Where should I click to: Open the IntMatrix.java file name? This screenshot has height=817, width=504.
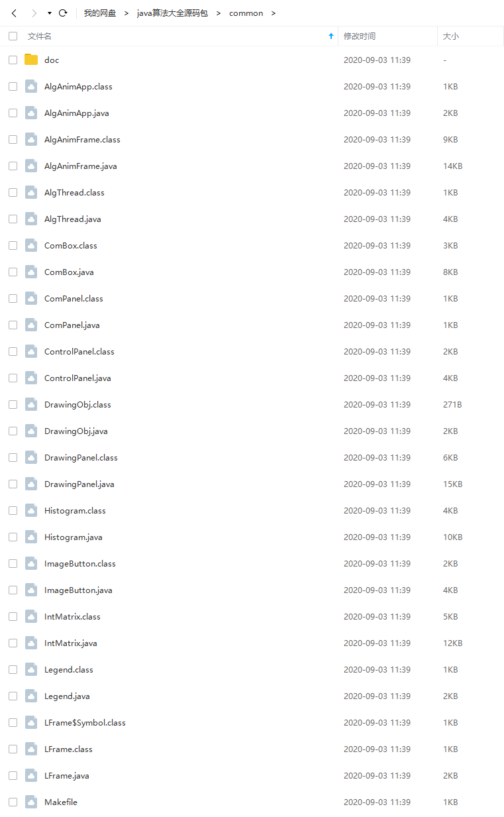(71, 643)
